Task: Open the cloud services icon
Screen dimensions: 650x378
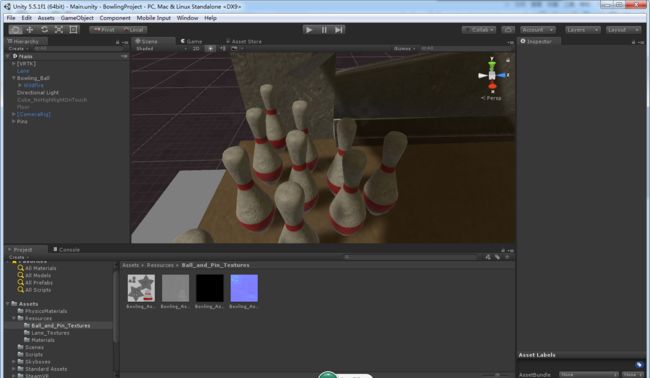Action: [x=508, y=30]
